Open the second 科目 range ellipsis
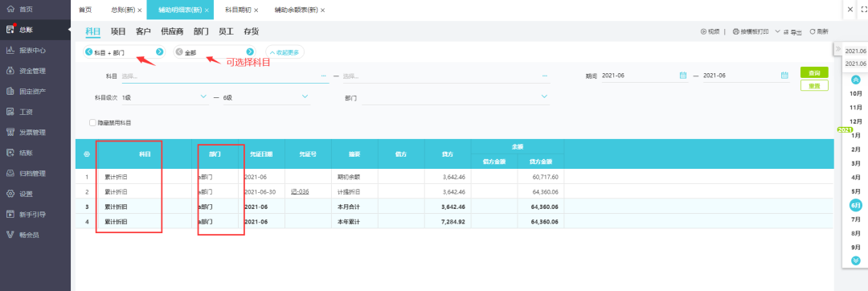Screen dimensions: 868x291 tap(545, 76)
